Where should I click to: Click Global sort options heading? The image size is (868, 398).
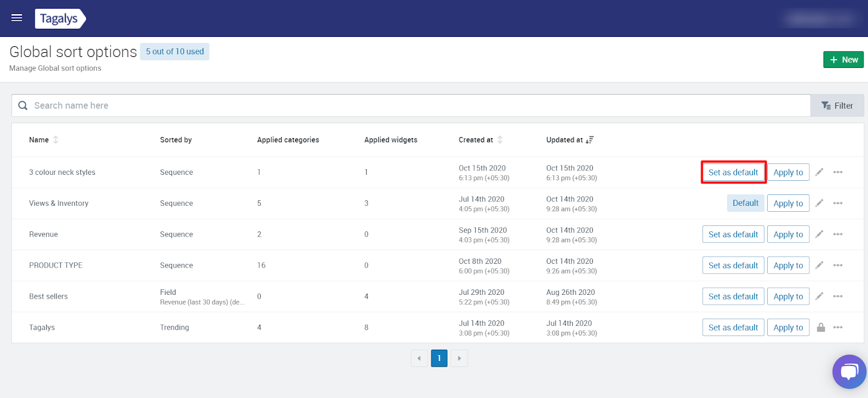click(x=73, y=52)
